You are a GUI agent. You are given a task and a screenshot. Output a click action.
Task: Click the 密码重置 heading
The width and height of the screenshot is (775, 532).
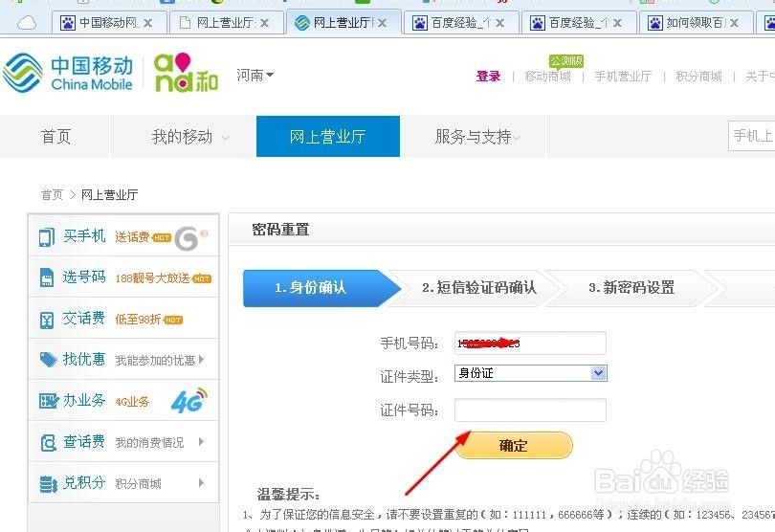pos(280,230)
